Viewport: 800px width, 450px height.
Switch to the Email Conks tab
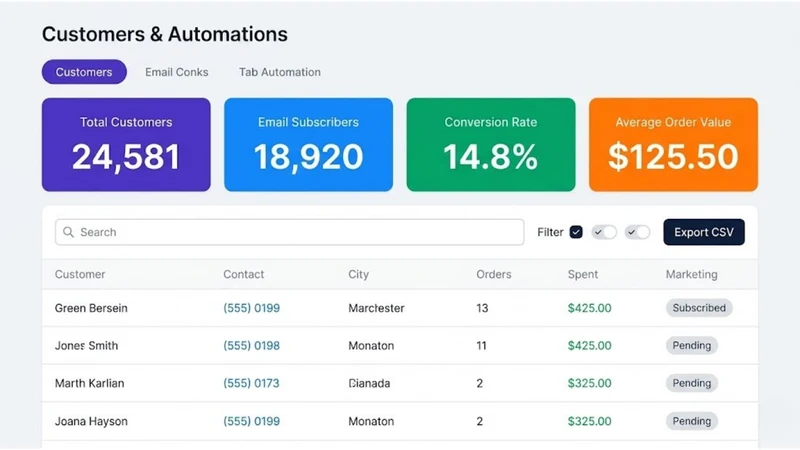pos(177,72)
